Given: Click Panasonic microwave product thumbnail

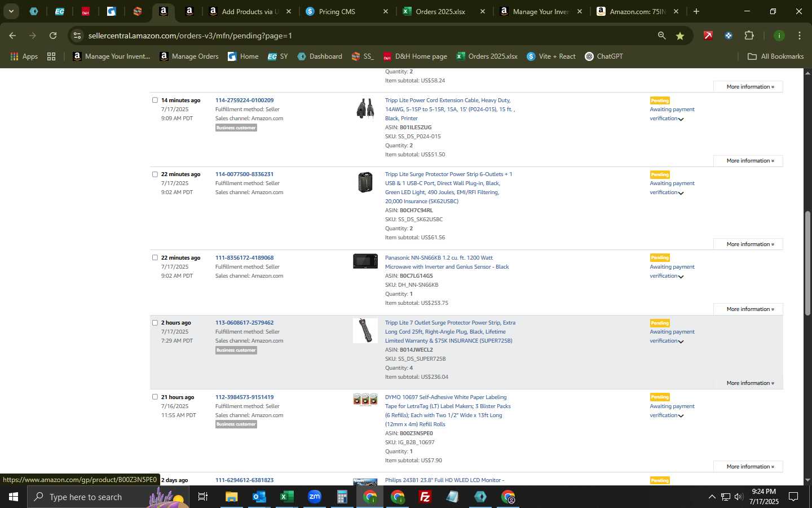Looking at the screenshot, I should (x=365, y=261).
